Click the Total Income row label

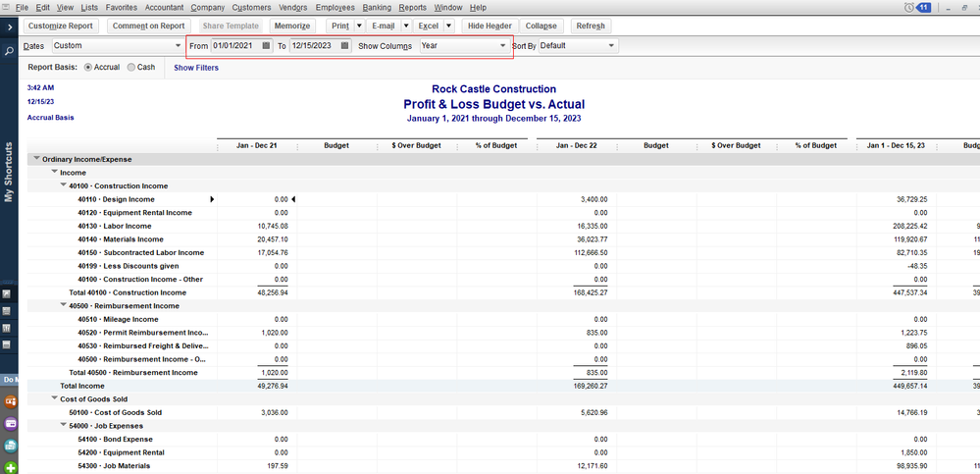pyautogui.click(x=81, y=386)
